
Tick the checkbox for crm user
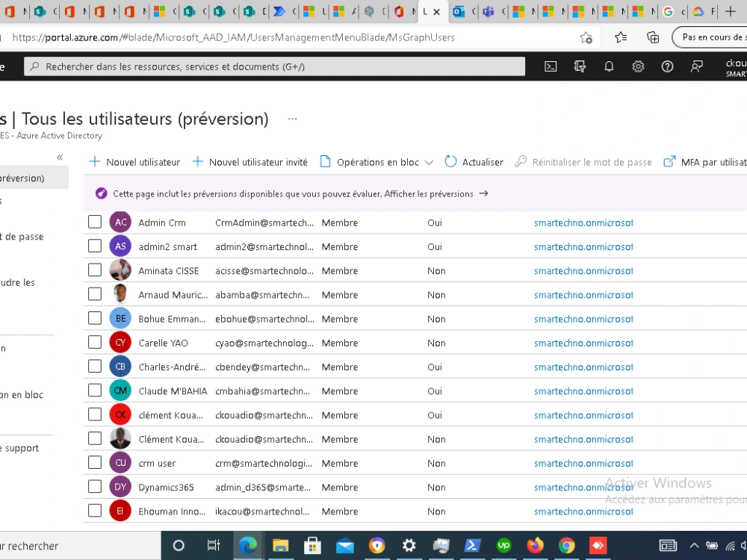[95, 462]
